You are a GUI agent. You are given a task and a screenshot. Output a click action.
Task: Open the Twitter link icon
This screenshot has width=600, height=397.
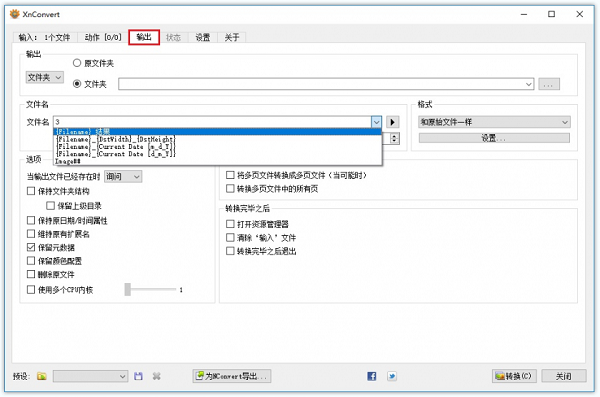click(x=392, y=376)
